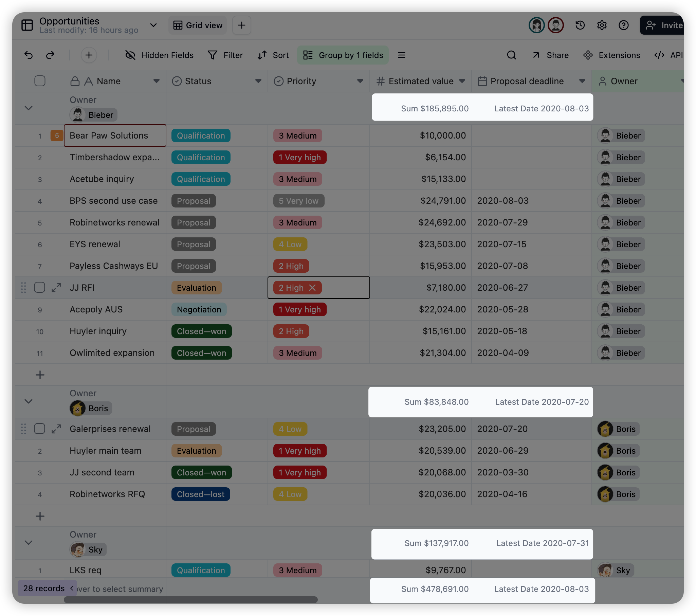Open version history clock icon
Image resolution: width=696 pixels, height=616 pixels.
[x=580, y=25]
